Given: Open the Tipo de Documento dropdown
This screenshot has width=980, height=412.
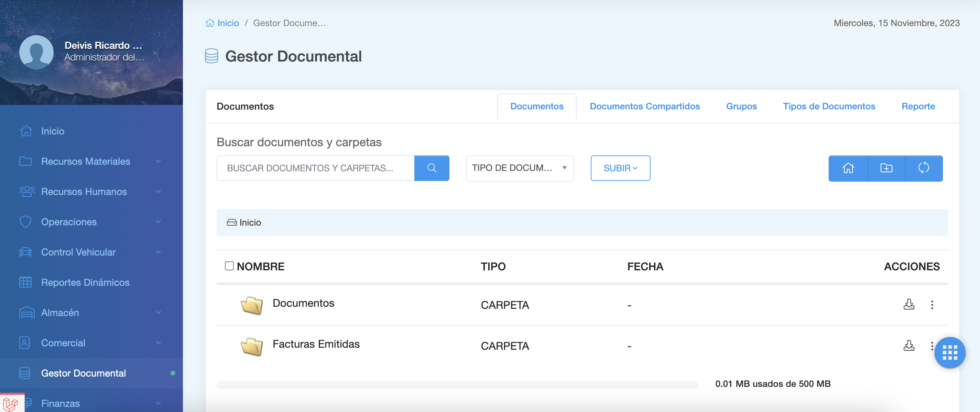Looking at the screenshot, I should point(519,168).
